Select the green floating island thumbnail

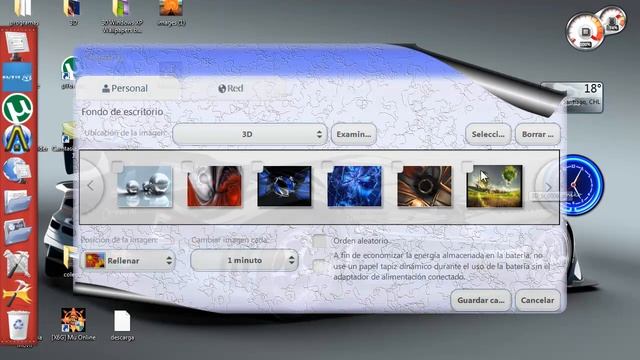[x=494, y=186]
